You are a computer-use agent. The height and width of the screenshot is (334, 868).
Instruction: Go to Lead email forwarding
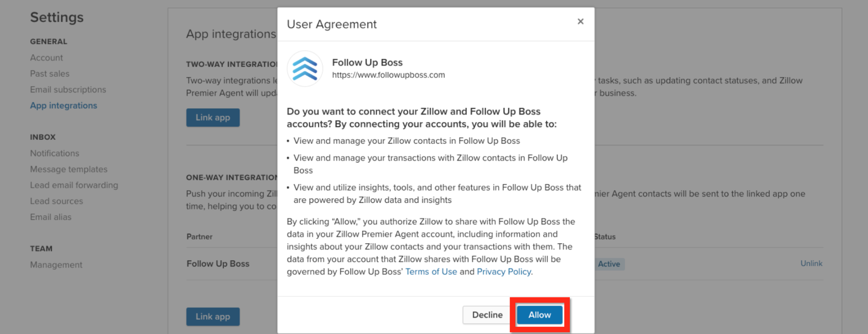coord(74,185)
